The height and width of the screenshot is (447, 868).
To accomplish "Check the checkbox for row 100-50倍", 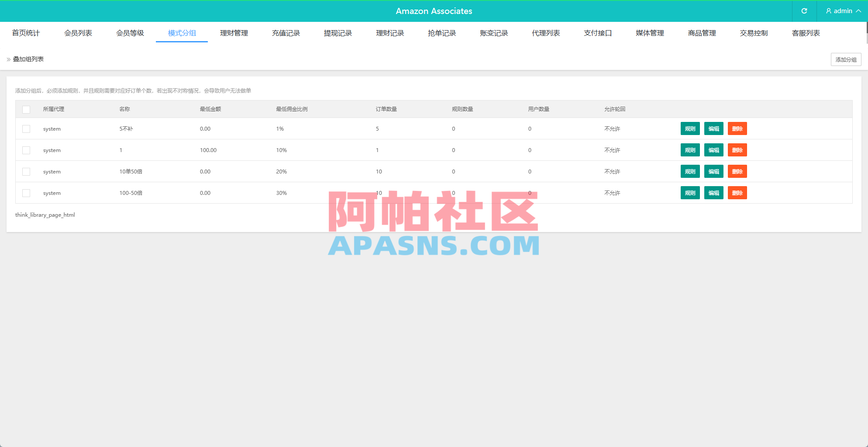I will tap(26, 193).
